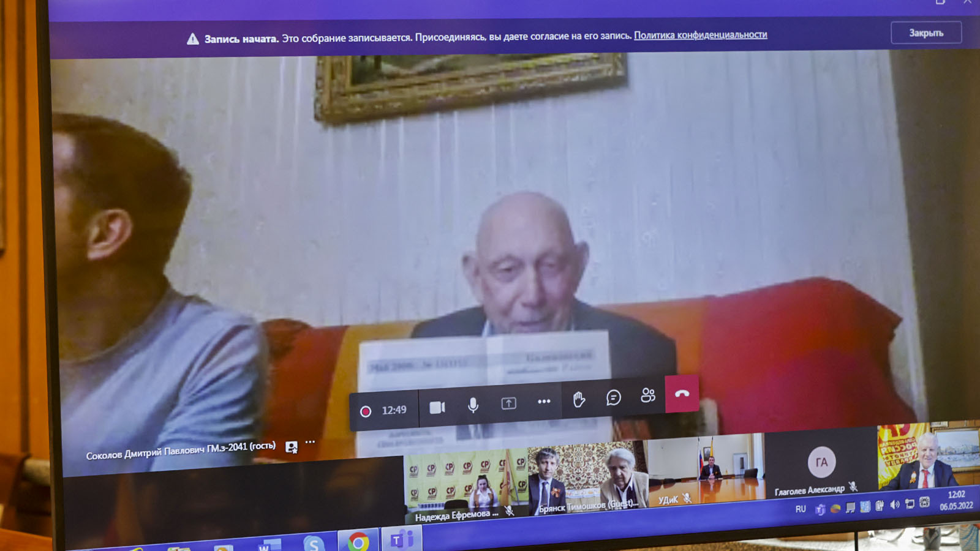980x551 pixels.
Task: Hang up the call with red button
Action: click(x=682, y=394)
